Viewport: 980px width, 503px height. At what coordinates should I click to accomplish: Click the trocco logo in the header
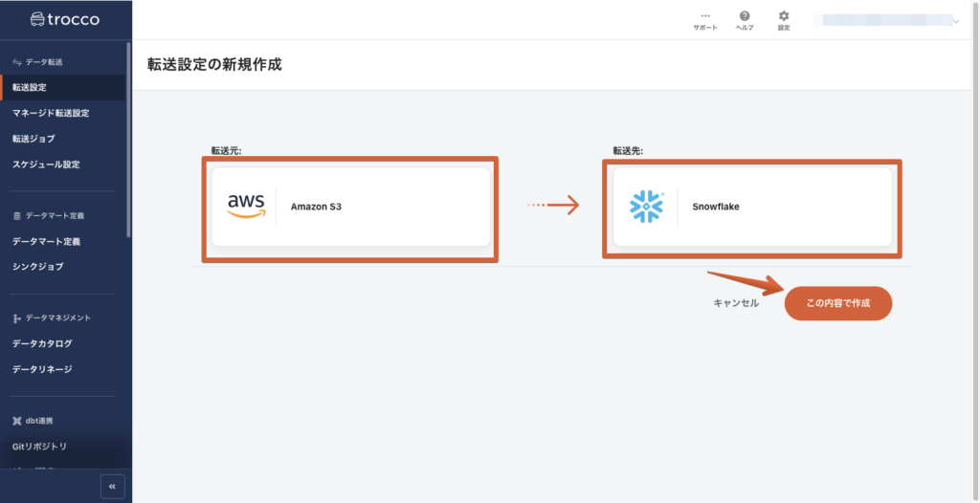point(65,19)
